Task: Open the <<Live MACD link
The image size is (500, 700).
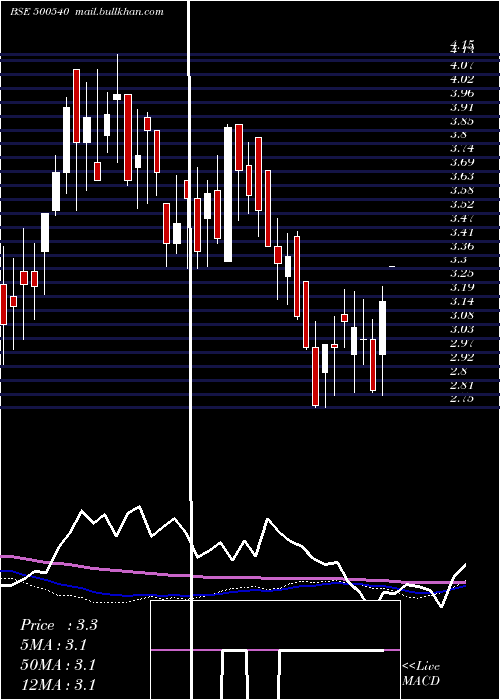Action: tap(421, 673)
